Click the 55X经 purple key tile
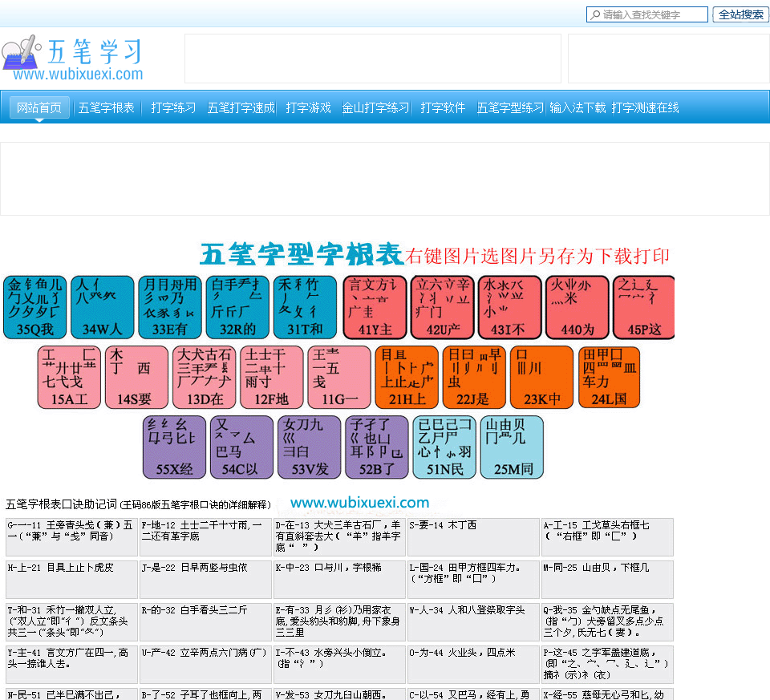This screenshot has width=770, height=700. 174,447
